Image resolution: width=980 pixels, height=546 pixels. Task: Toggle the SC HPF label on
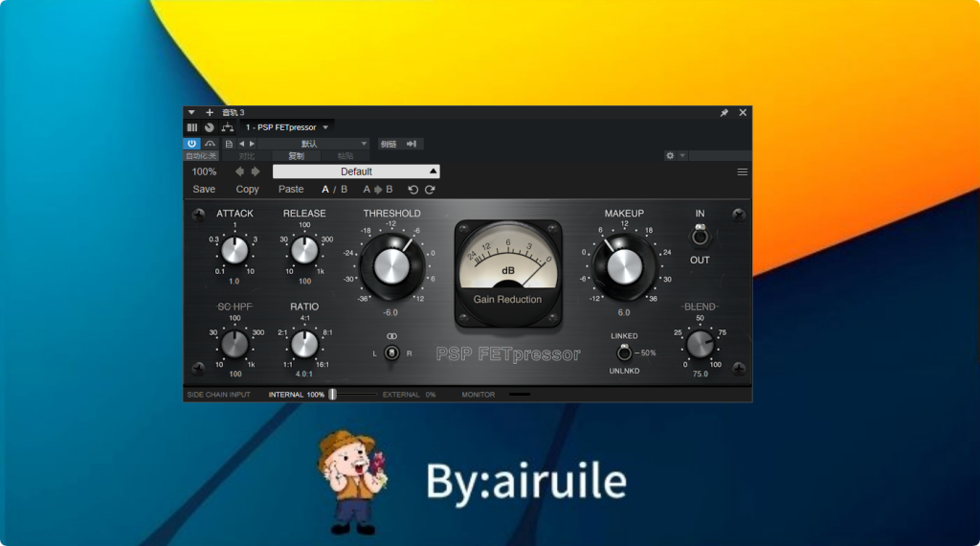(234, 307)
